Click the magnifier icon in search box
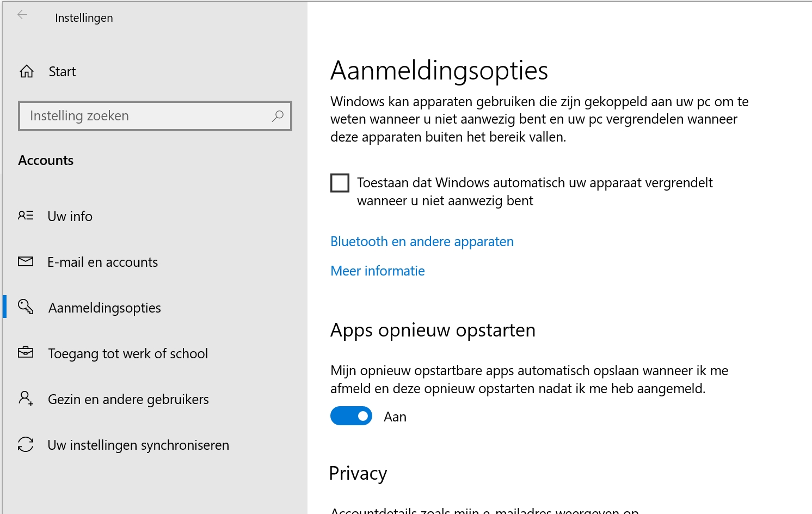The height and width of the screenshot is (514, 812). 278,116
